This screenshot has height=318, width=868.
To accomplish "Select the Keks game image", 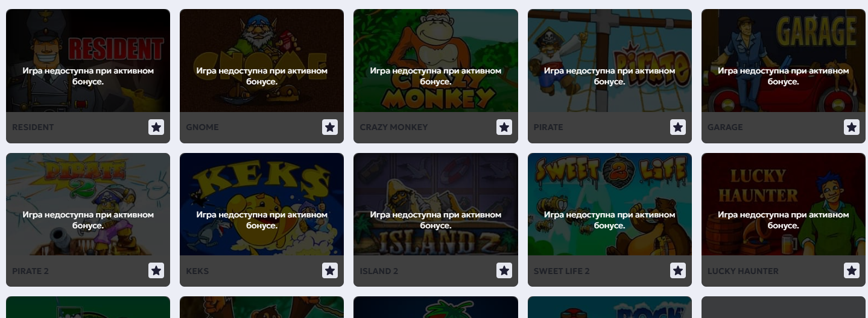I will pos(262,204).
